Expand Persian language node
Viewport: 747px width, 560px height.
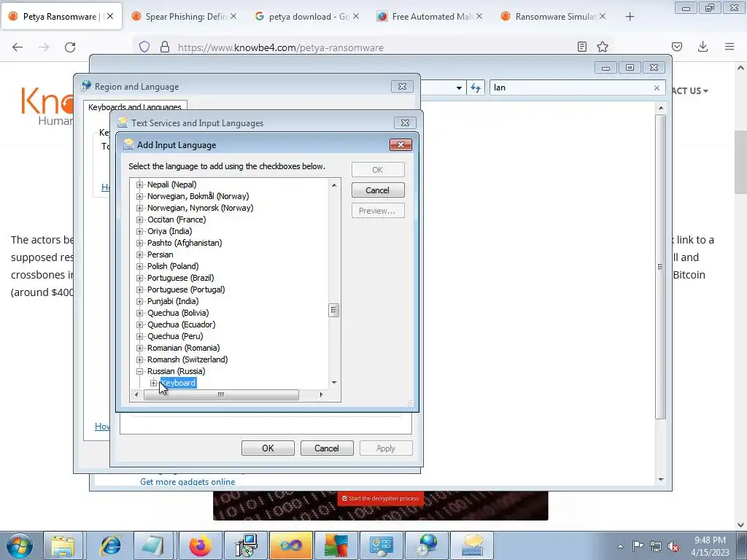139,254
